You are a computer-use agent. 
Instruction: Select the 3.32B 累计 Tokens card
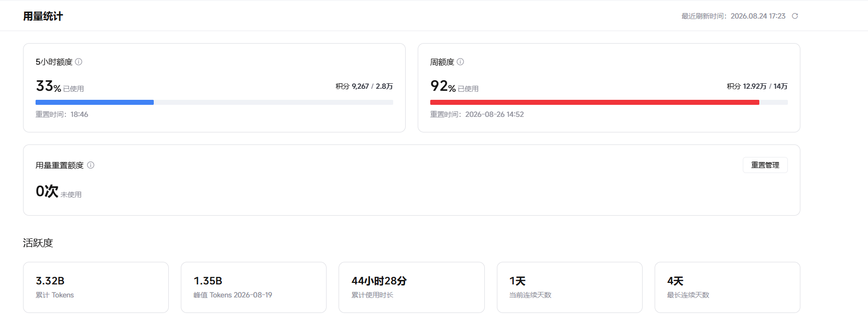96,287
